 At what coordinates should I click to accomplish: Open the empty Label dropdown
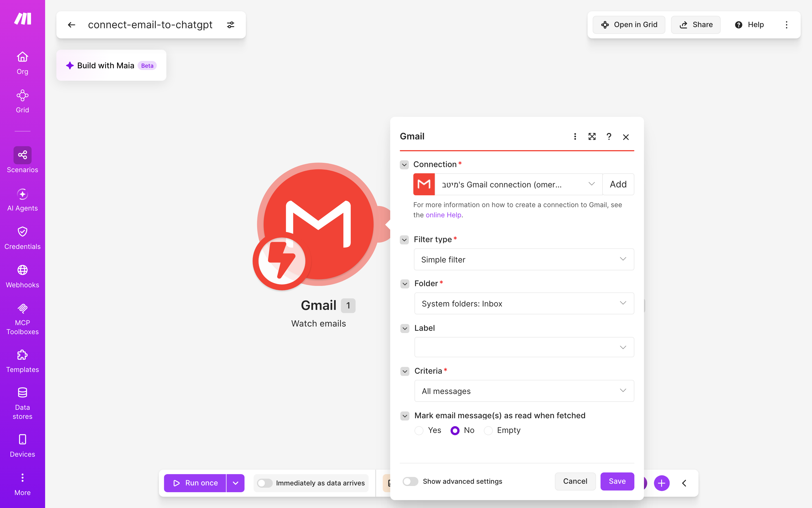pos(524,347)
